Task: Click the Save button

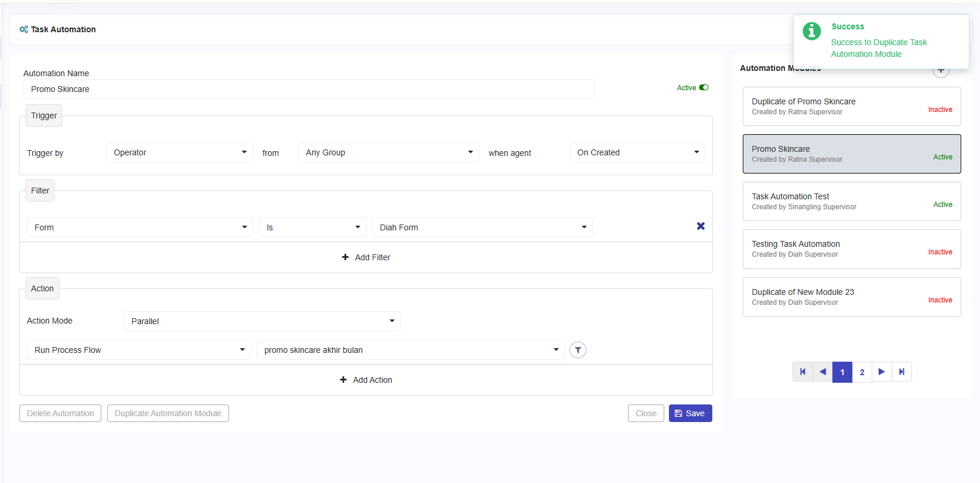Action: 690,413
